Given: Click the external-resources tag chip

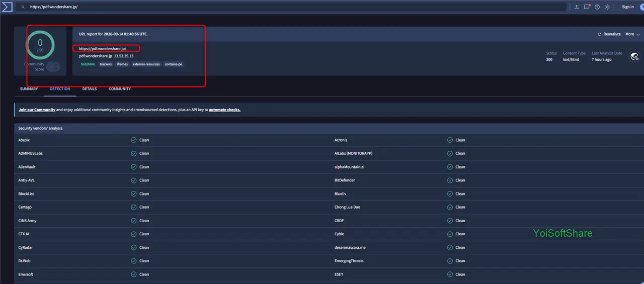Looking at the screenshot, I should 146,64.
